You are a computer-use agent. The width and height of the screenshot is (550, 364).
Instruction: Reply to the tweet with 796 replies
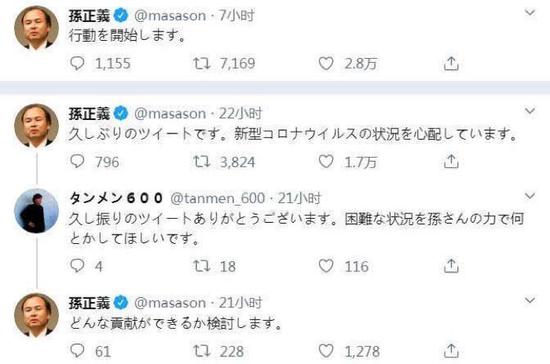(x=77, y=162)
